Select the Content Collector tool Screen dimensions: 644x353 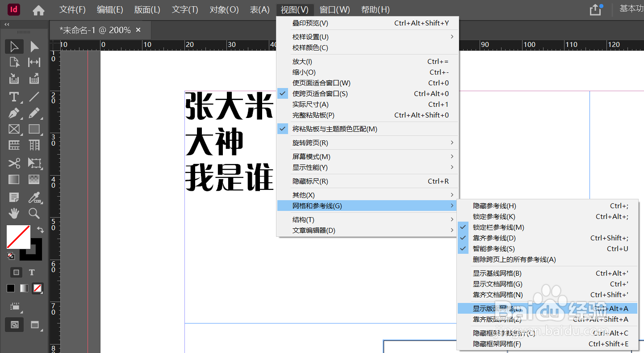coord(14,79)
